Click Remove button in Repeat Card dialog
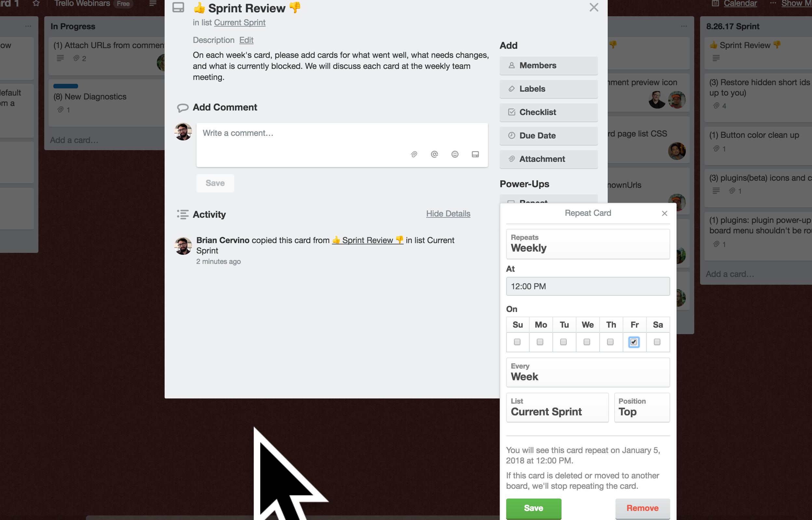Image resolution: width=812 pixels, height=520 pixels. [x=643, y=508]
